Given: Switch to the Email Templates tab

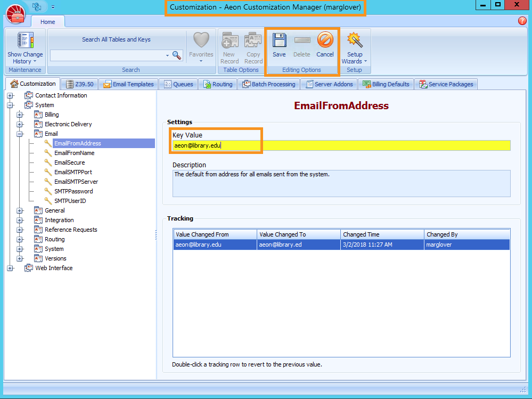Looking at the screenshot, I should pos(128,84).
